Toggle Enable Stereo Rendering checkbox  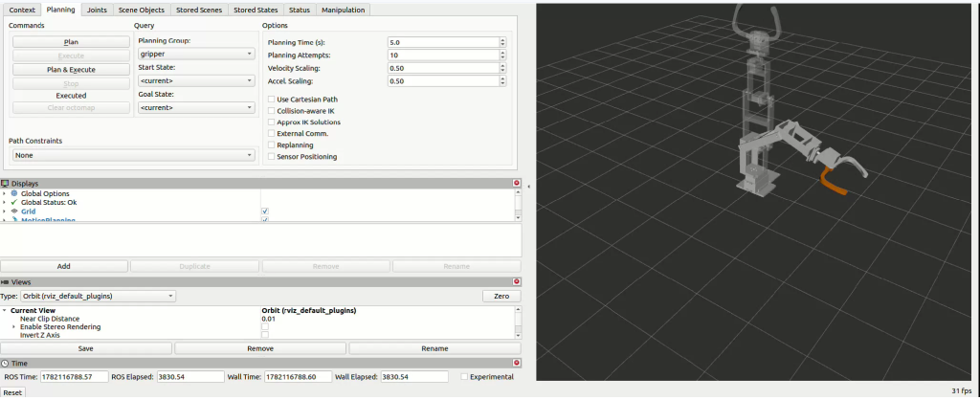tap(265, 327)
